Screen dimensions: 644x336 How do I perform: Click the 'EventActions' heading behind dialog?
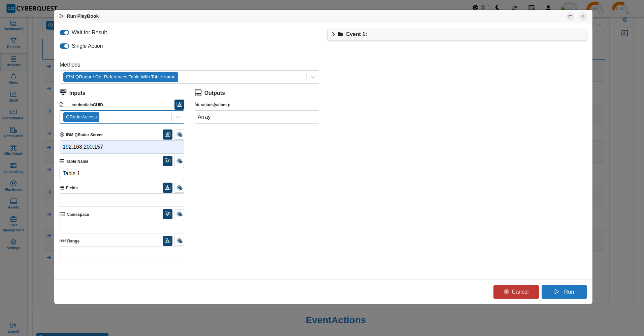(336, 320)
